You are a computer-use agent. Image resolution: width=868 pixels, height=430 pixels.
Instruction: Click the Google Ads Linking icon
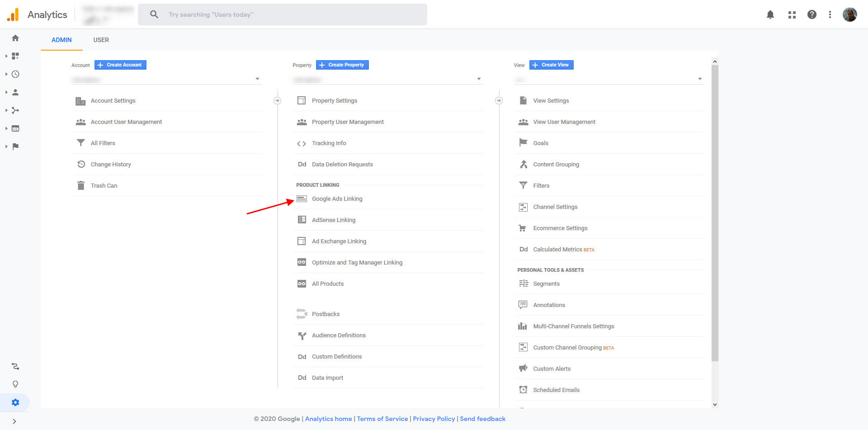point(302,199)
